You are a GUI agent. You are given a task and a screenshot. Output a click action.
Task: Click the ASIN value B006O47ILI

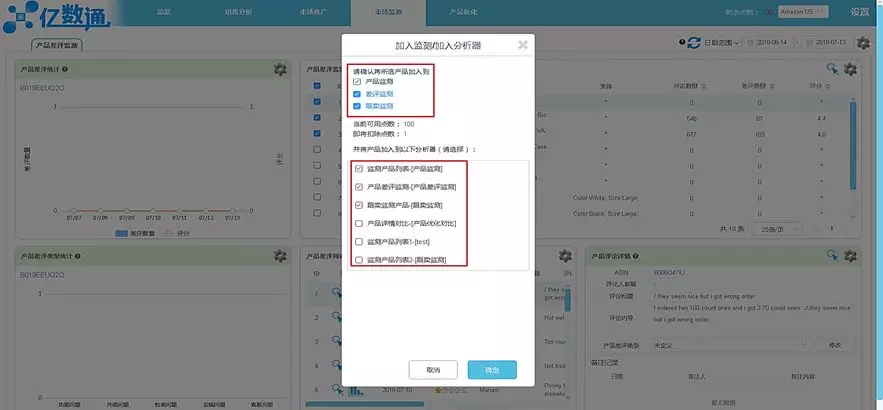pyautogui.click(x=668, y=272)
